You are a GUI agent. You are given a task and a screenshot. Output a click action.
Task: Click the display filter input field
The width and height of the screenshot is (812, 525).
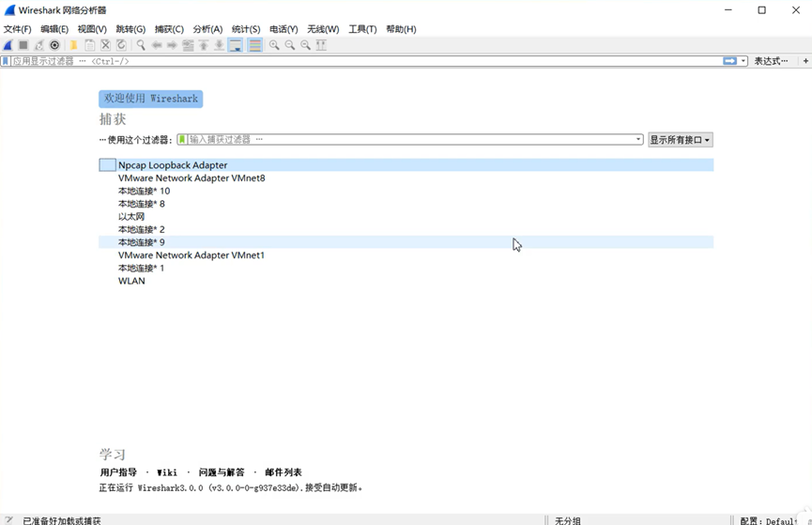[x=366, y=61]
